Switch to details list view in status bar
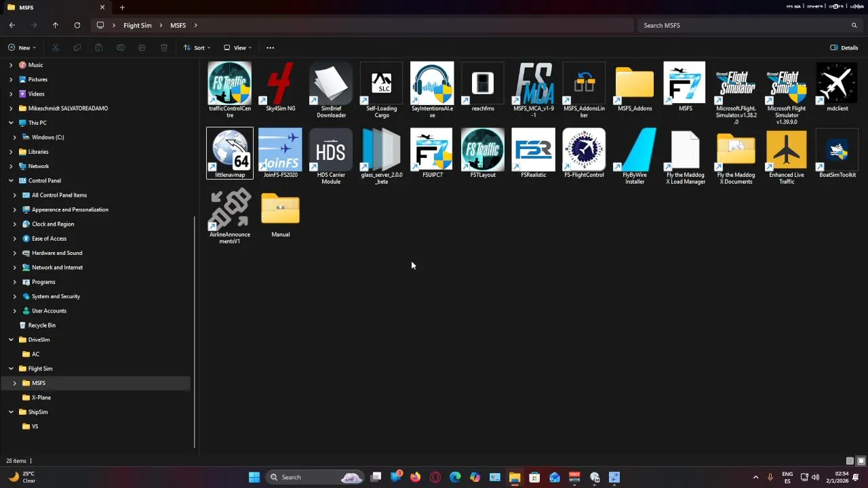This screenshot has height=488, width=868. pos(850,461)
